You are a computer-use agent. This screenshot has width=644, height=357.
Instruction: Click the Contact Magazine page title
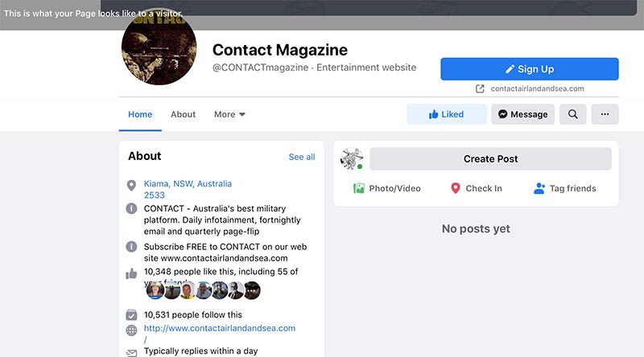(x=280, y=50)
